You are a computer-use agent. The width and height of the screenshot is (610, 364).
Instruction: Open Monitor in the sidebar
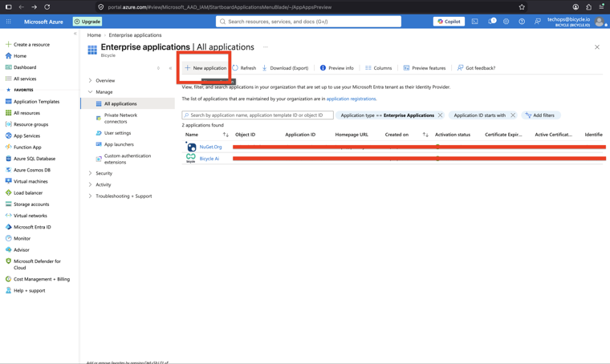[18, 238]
